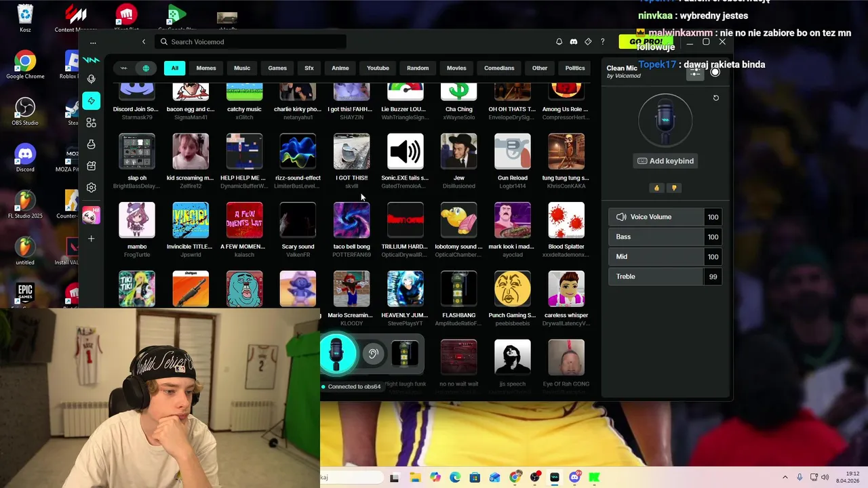Select the Music category tab

(242, 68)
